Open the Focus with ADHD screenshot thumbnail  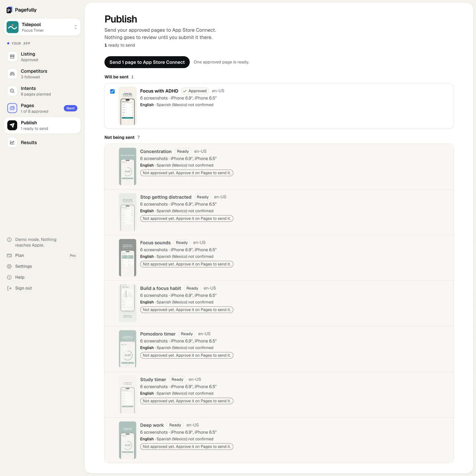pos(128,106)
